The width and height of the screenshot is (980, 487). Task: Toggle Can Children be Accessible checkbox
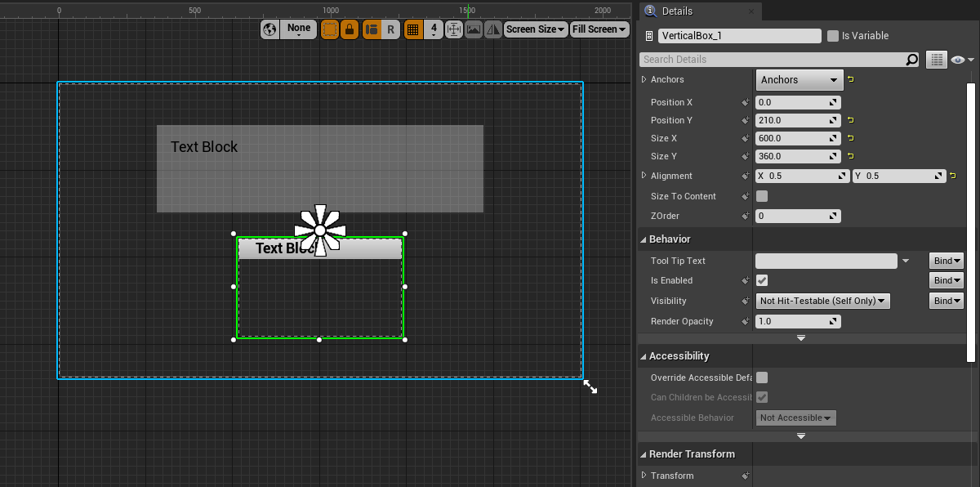tap(762, 397)
